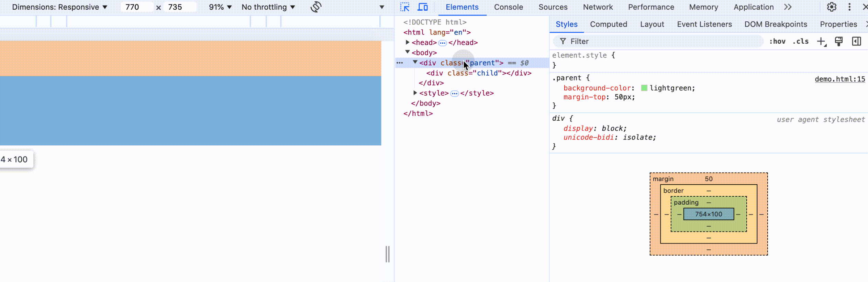The image size is (868, 282).
Task: Expand the style element triangle
Action: click(415, 93)
